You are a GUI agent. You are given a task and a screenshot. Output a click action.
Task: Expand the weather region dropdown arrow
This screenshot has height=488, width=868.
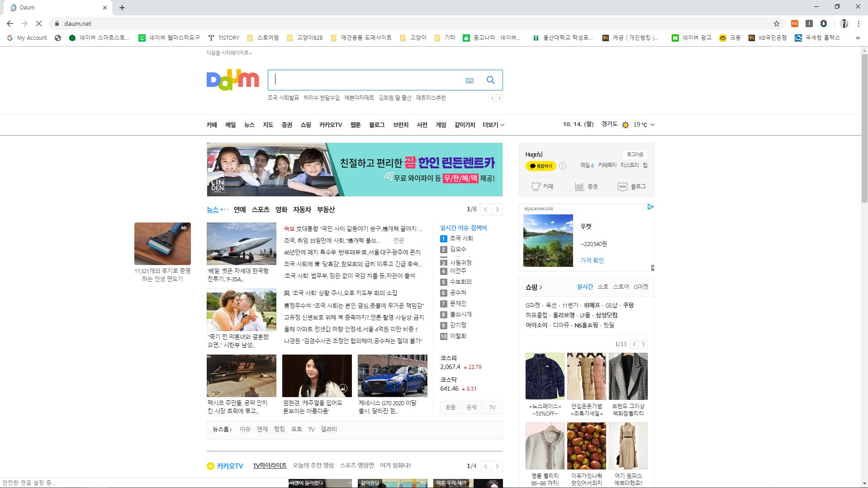(x=652, y=125)
